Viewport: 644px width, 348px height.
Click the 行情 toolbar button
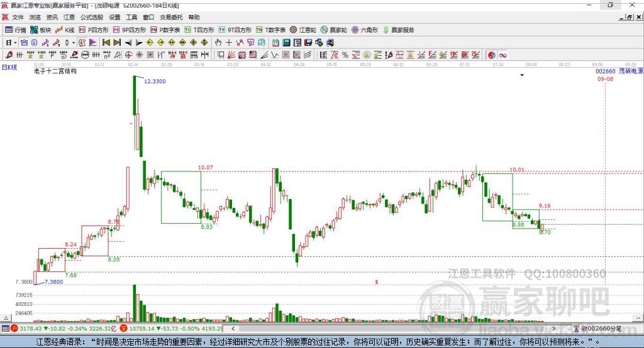pos(16,30)
